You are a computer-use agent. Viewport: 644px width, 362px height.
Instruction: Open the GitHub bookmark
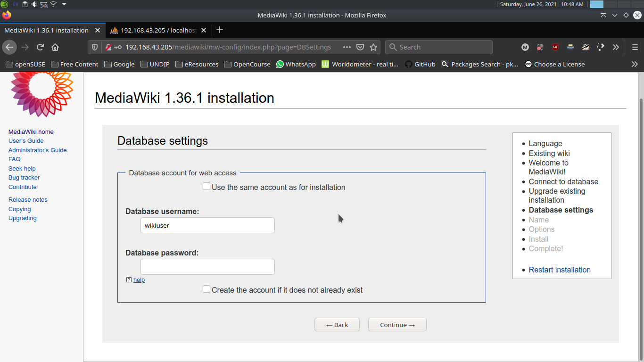(x=420, y=64)
